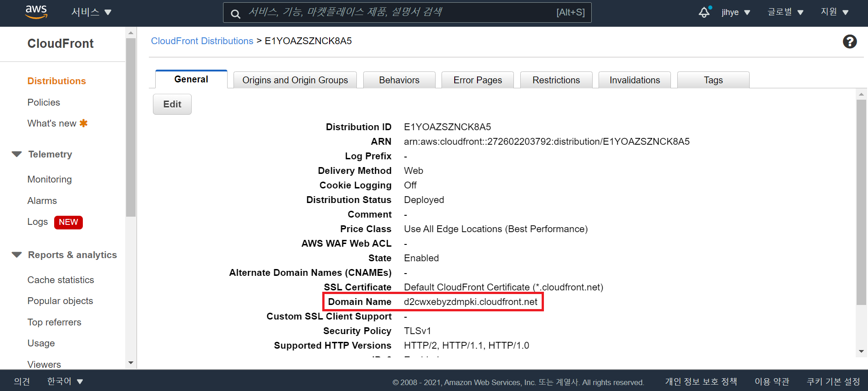This screenshot has height=391, width=868.
Task: Collapse the Reports & analytics section
Action: pyautogui.click(x=17, y=255)
